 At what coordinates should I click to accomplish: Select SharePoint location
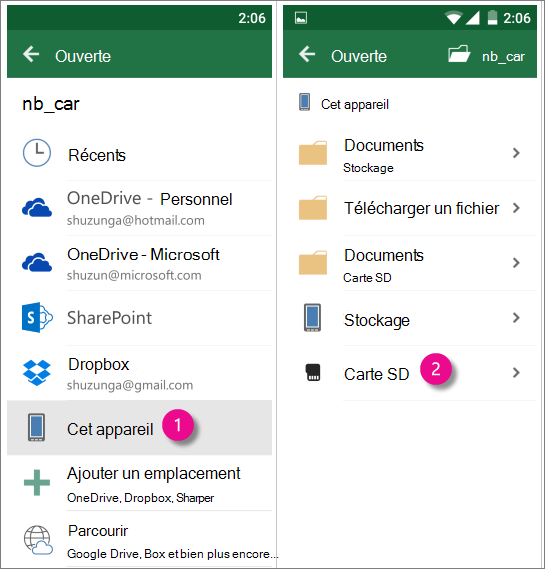click(x=139, y=318)
